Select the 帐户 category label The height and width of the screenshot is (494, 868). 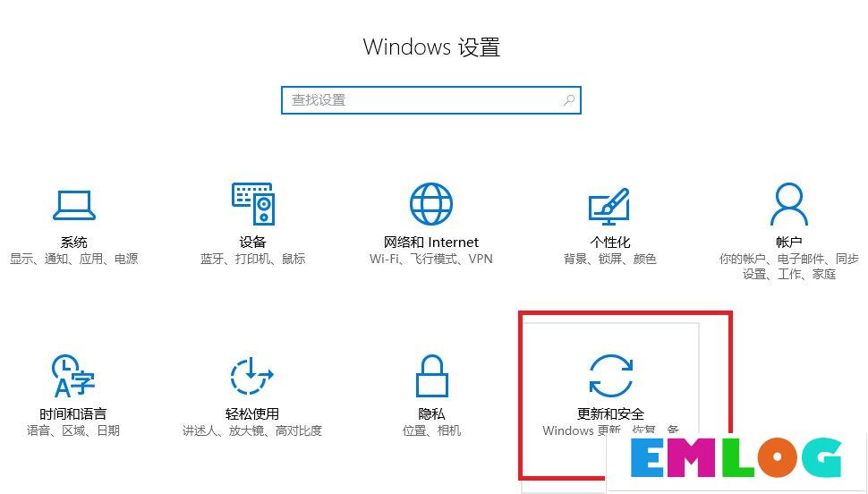click(x=789, y=242)
